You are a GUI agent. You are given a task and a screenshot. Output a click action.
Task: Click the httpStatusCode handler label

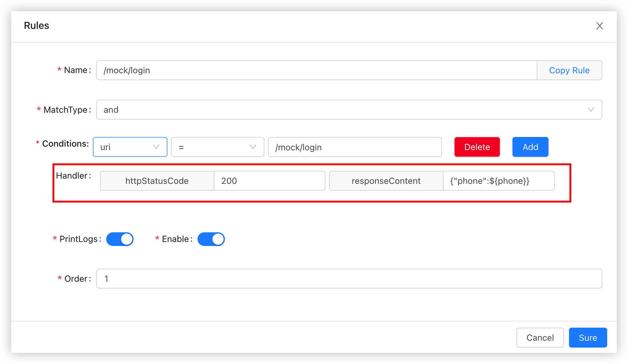[x=157, y=181]
